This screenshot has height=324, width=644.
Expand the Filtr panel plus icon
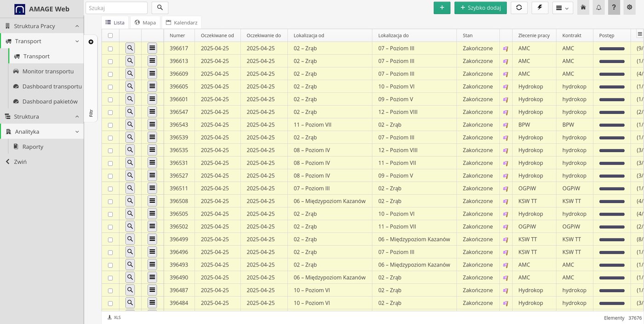tap(91, 42)
